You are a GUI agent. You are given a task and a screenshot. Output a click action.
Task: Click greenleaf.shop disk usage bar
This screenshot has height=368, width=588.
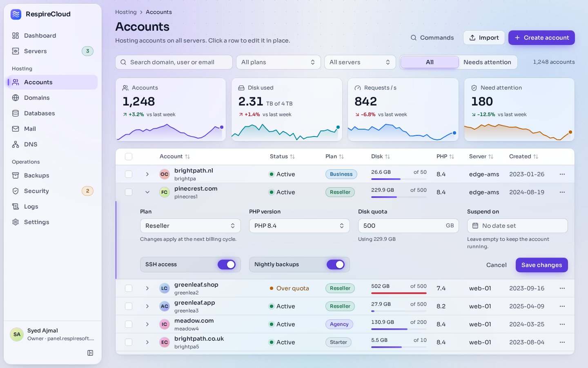[399, 293]
